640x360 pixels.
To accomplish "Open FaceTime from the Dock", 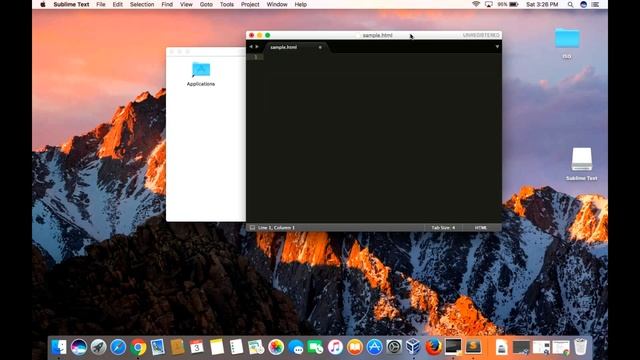I will (x=316, y=347).
